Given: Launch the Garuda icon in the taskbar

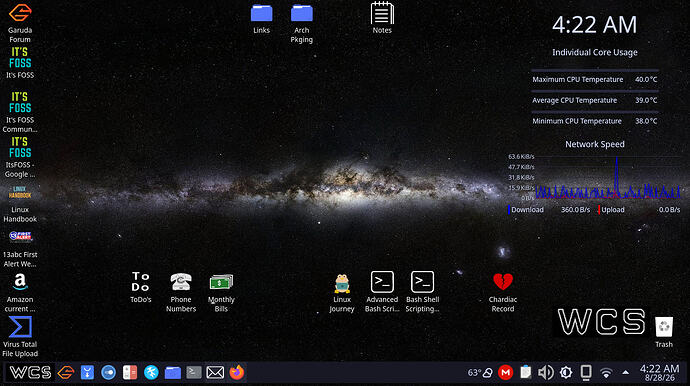Looking at the screenshot, I should coord(66,372).
